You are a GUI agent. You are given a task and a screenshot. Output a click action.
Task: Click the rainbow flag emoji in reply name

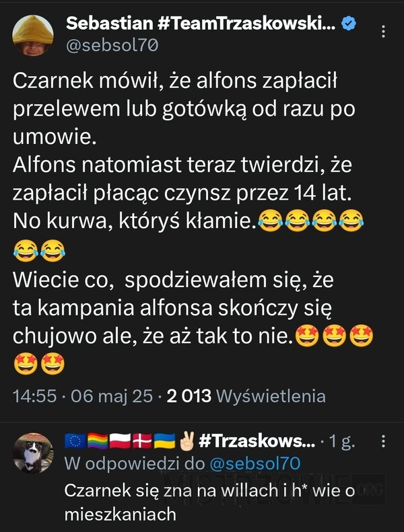click(98, 441)
